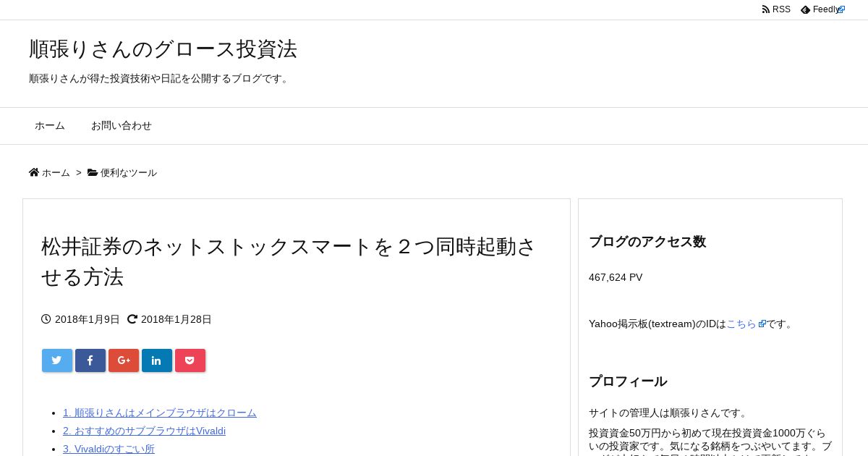Open the お問い合わせ menu item

(x=122, y=125)
